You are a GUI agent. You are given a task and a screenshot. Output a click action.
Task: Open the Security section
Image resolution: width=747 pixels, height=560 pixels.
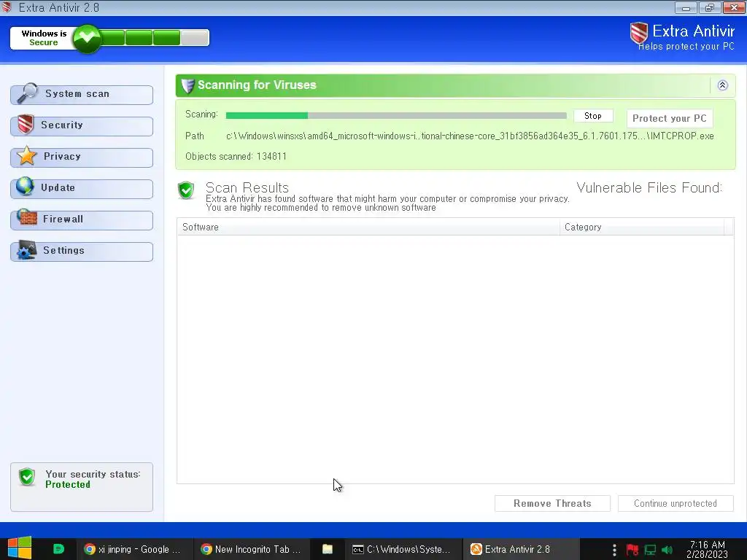(82, 125)
